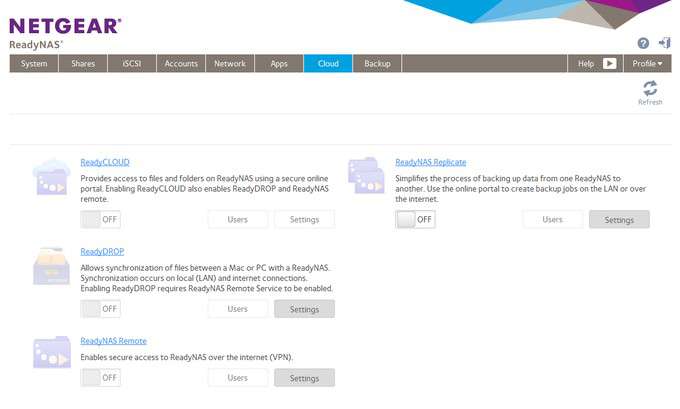Open the ReadyNAS Remote link
Viewport: 680px width, 409px height.
(x=114, y=341)
